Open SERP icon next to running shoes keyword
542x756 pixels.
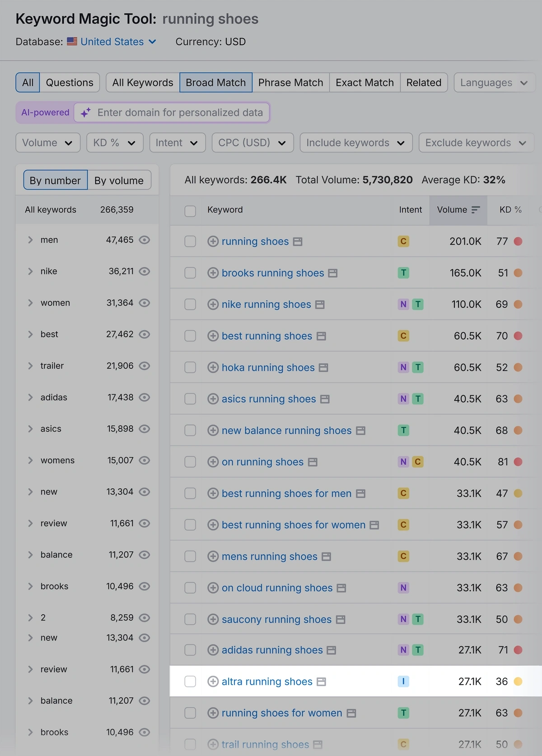pos(298,242)
